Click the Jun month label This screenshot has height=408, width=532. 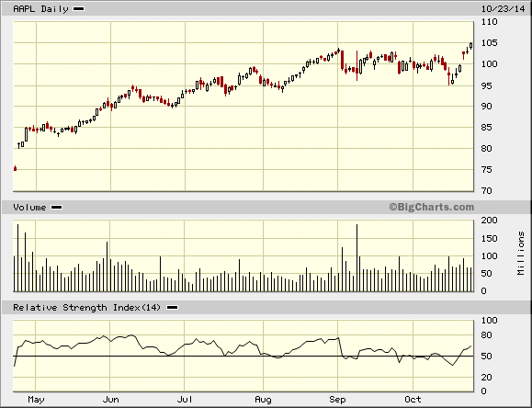(110, 400)
